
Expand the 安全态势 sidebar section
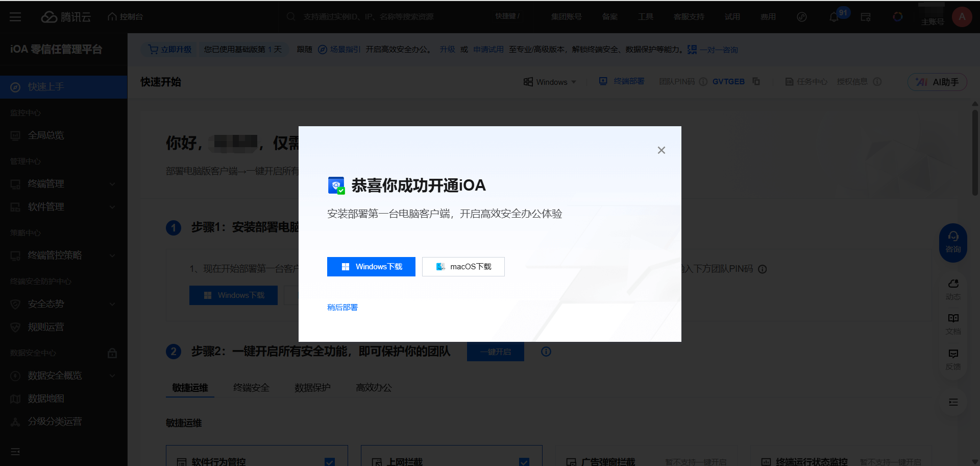tap(64, 304)
